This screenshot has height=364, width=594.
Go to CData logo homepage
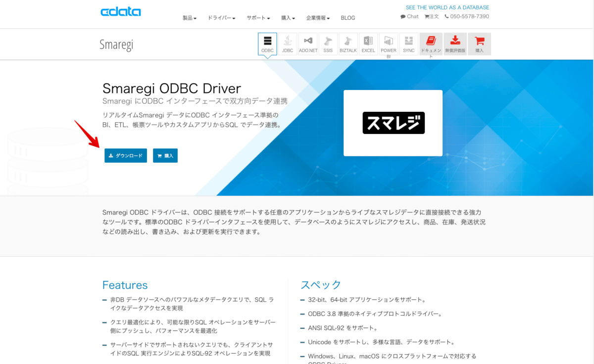[x=121, y=12]
